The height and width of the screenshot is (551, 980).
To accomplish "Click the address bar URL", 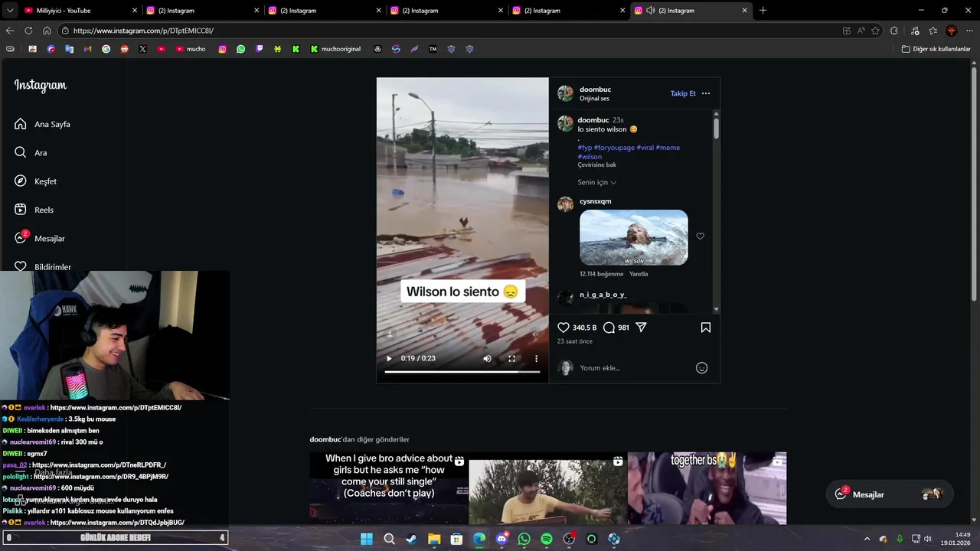I will (x=143, y=31).
